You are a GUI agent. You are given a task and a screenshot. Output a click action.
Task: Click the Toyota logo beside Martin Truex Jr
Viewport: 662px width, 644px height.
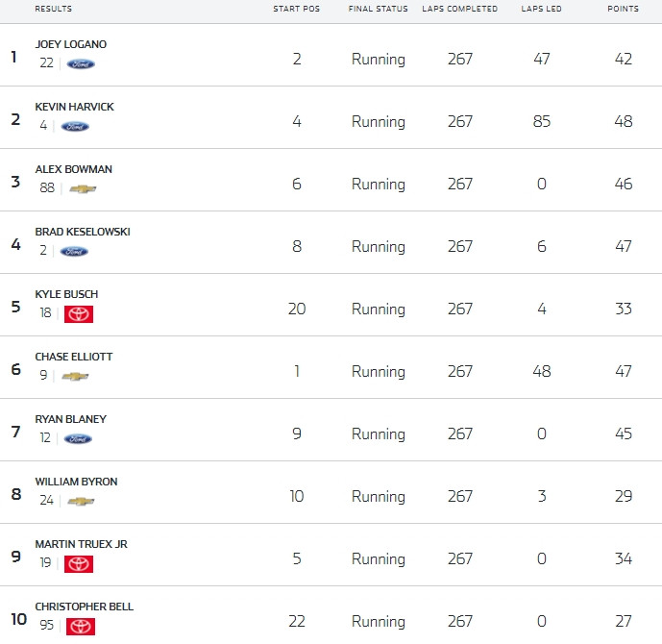[x=79, y=564]
